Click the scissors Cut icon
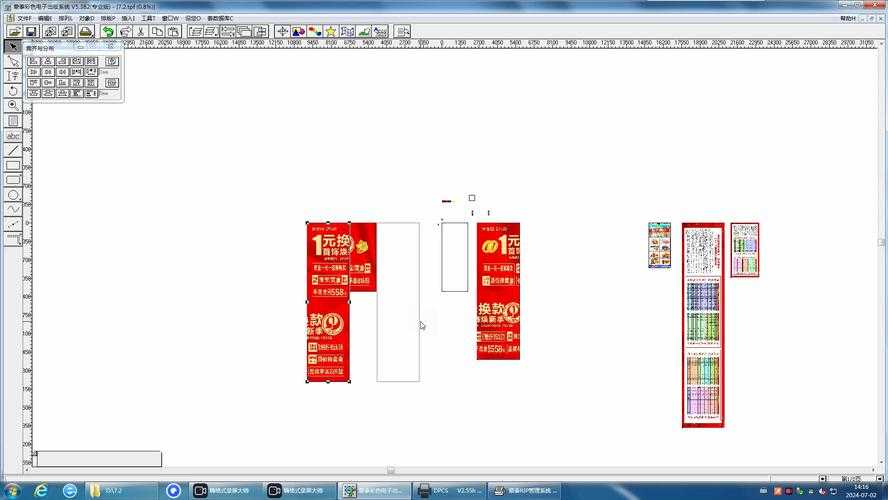888x500 pixels. (x=141, y=32)
